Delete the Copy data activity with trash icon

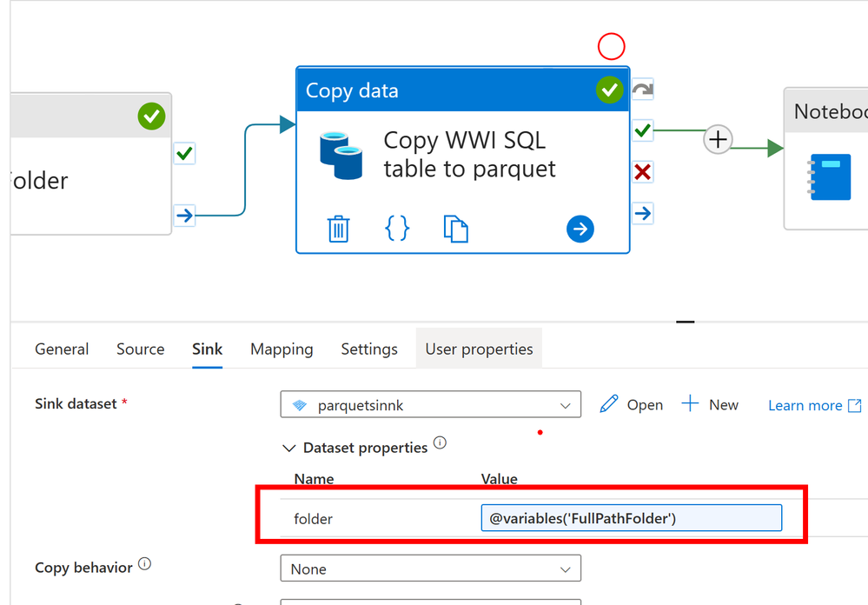coord(338,229)
